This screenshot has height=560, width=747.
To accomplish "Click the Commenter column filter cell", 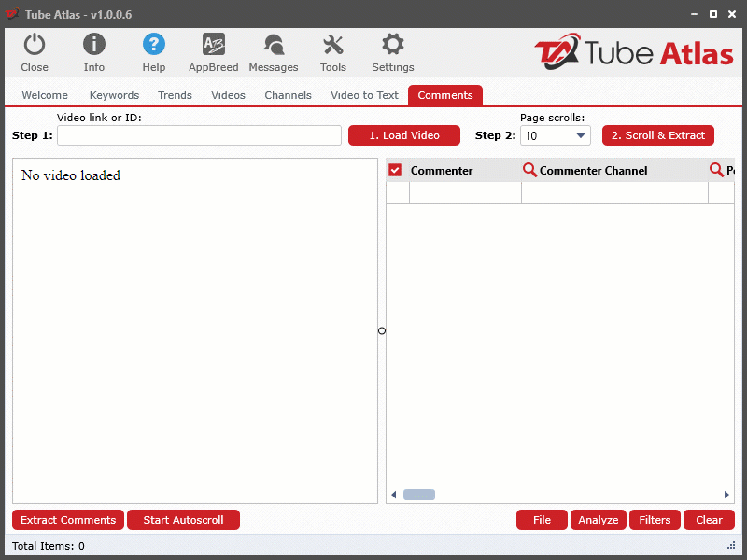I will [x=465, y=193].
